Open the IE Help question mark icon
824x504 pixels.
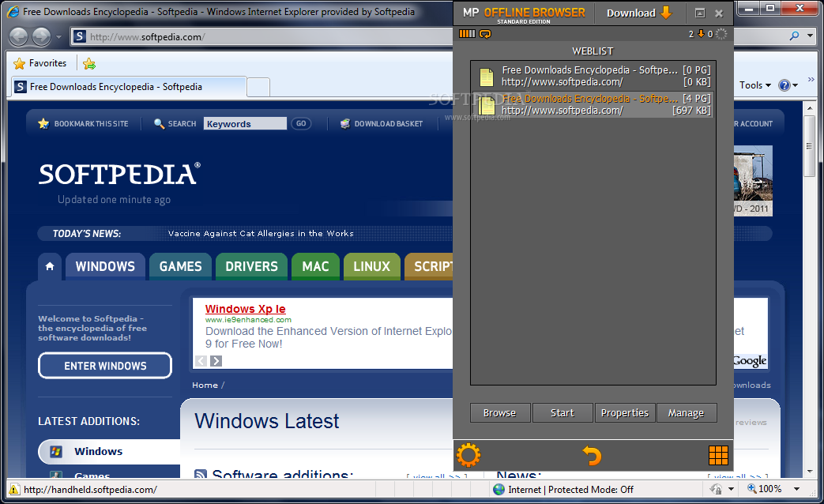point(784,85)
